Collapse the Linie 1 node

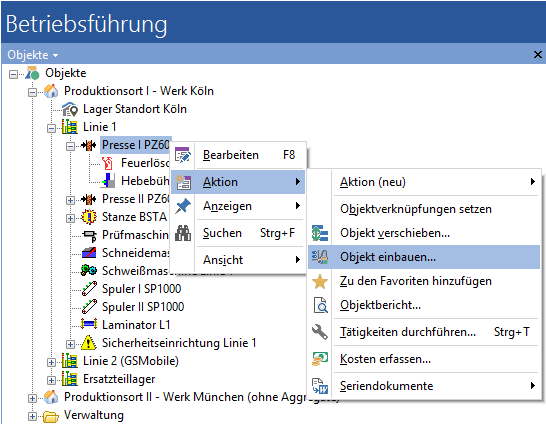tap(51, 128)
